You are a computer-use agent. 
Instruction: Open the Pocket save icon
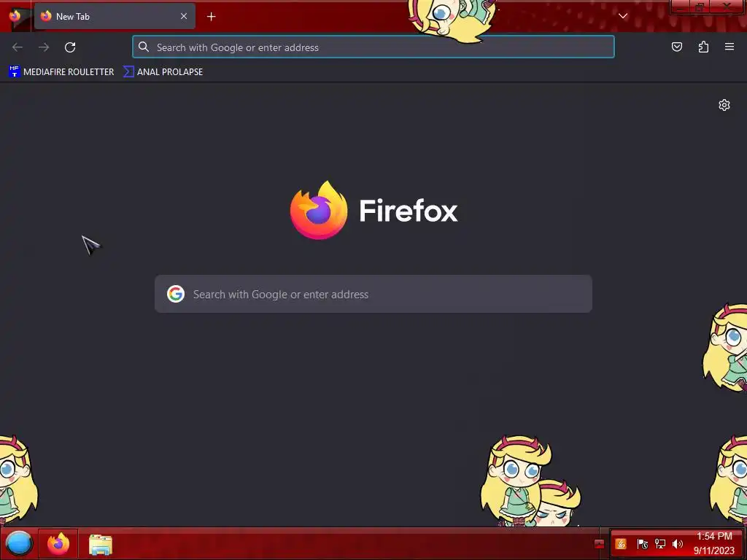click(x=676, y=47)
